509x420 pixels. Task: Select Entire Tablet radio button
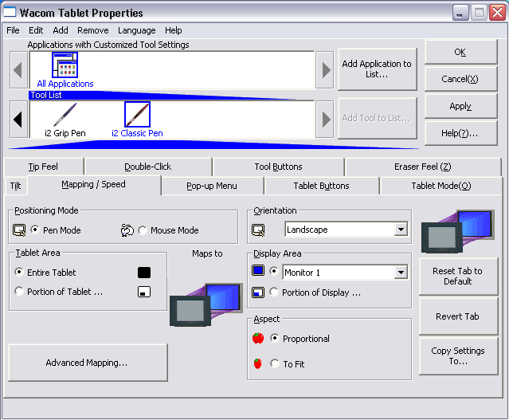click(19, 272)
